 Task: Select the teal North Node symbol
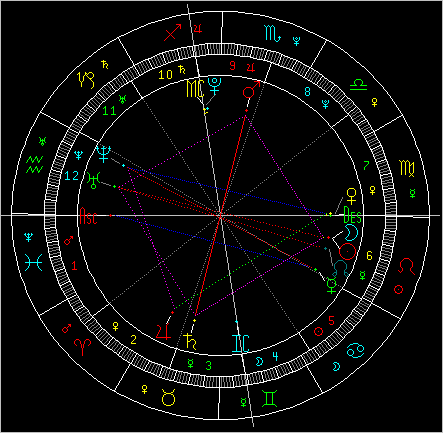click(x=341, y=269)
